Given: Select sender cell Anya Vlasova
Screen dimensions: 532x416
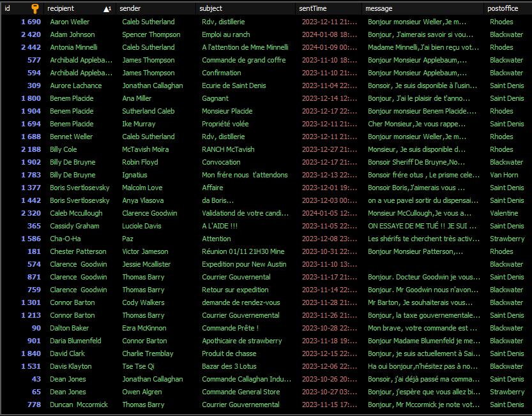Looking at the screenshot, I should pyautogui.click(x=143, y=200).
